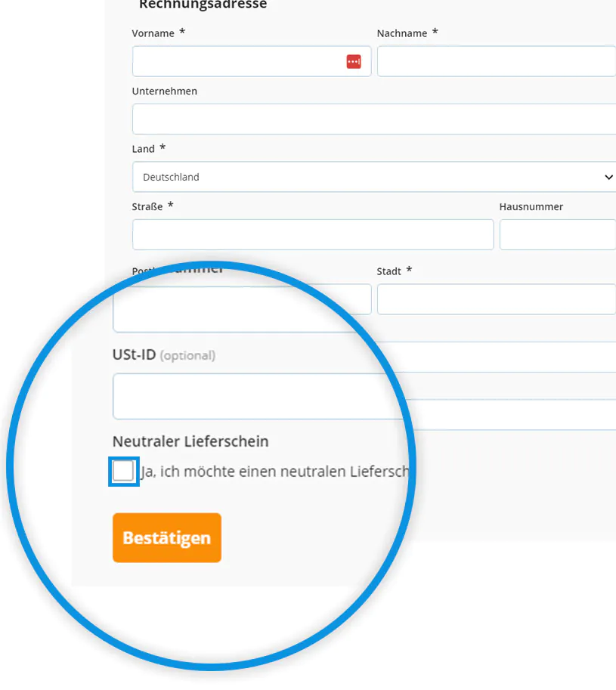
Task: Click the Vorname field label
Action: pyautogui.click(x=153, y=33)
